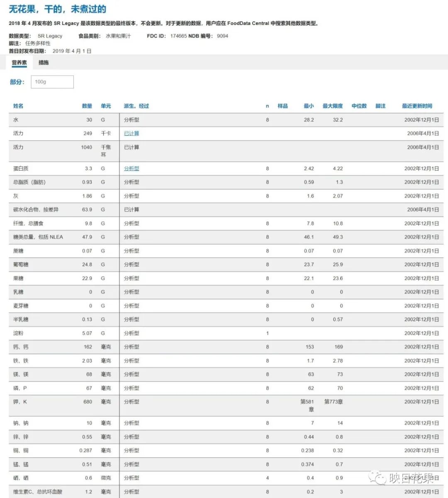Sort the table by 中位数 column
This screenshot has width=448, height=498.
[358, 106]
